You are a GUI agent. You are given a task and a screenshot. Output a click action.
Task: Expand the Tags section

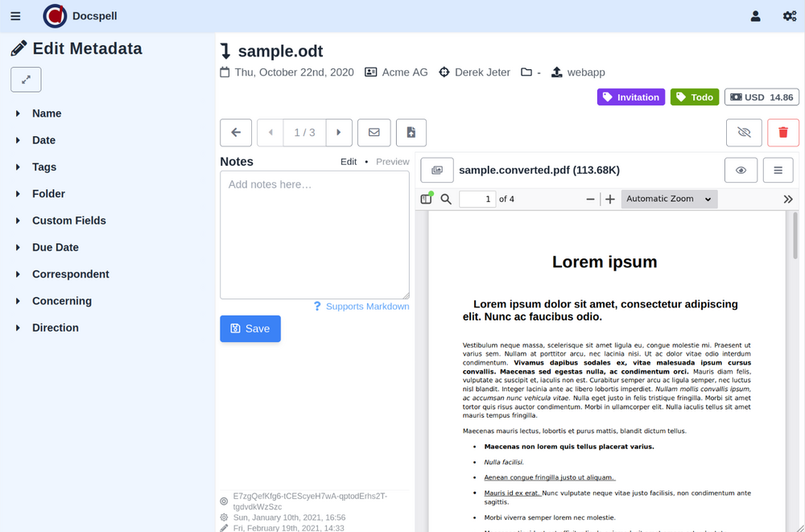click(x=44, y=167)
